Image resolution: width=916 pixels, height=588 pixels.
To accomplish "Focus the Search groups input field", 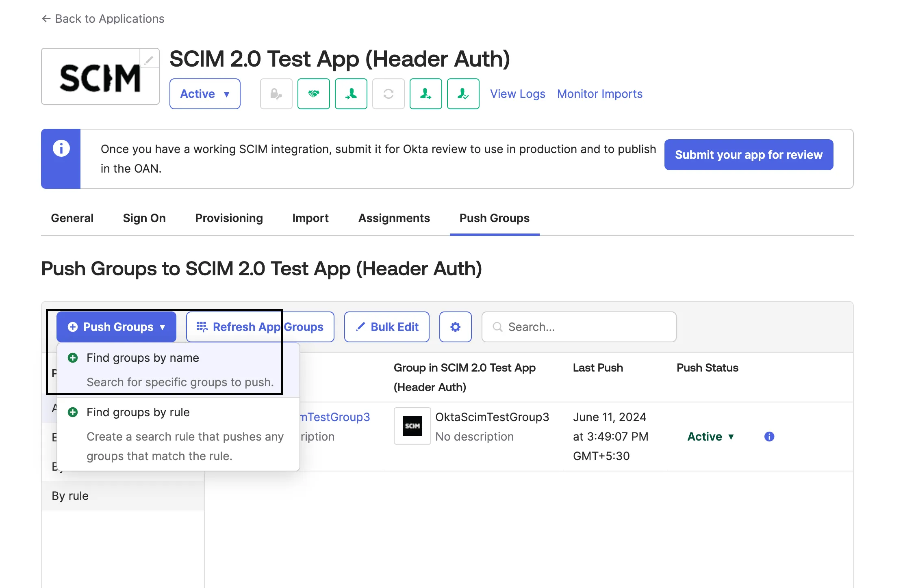I will click(579, 327).
